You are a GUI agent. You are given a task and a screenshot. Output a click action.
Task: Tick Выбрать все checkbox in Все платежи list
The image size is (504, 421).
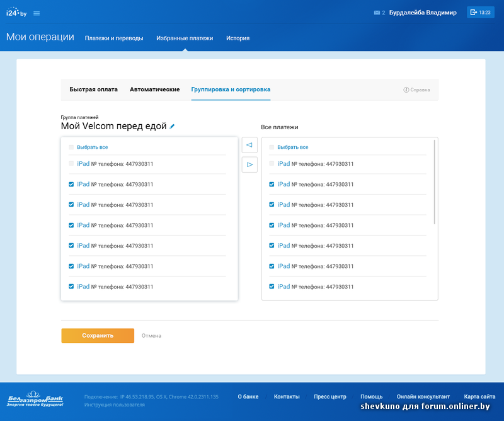click(272, 147)
